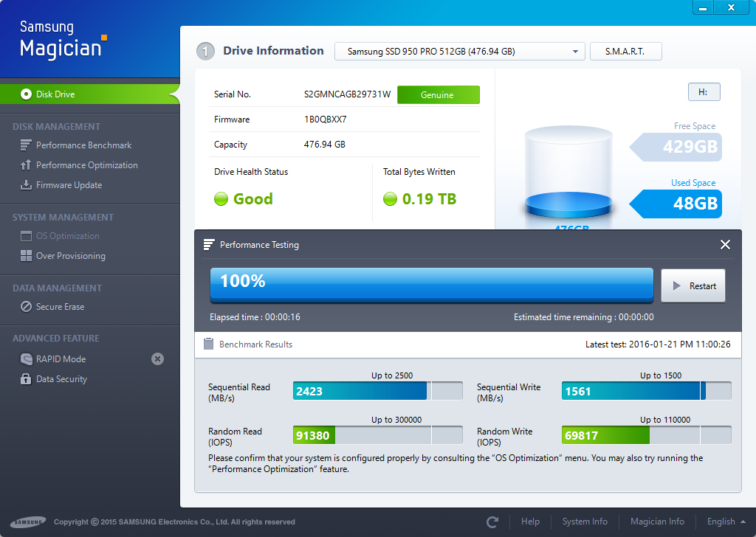Click the RAPID Mode icon
This screenshot has width=756, height=537.
point(26,359)
